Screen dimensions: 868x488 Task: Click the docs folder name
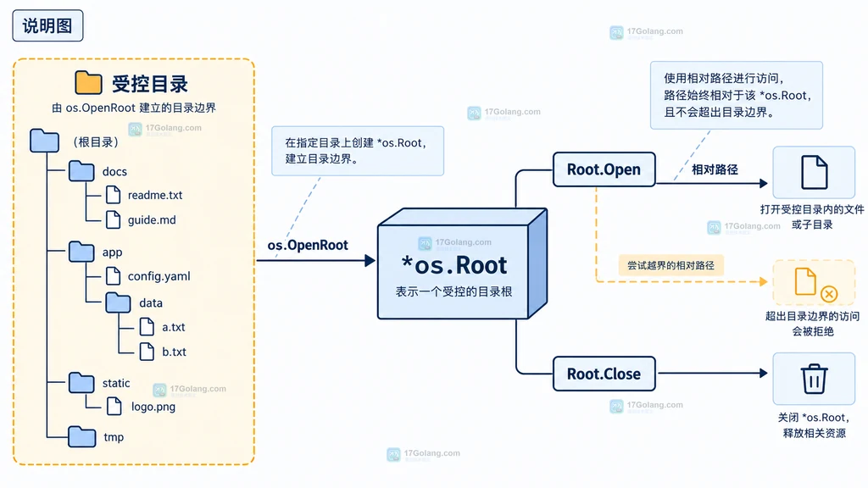click(x=114, y=171)
